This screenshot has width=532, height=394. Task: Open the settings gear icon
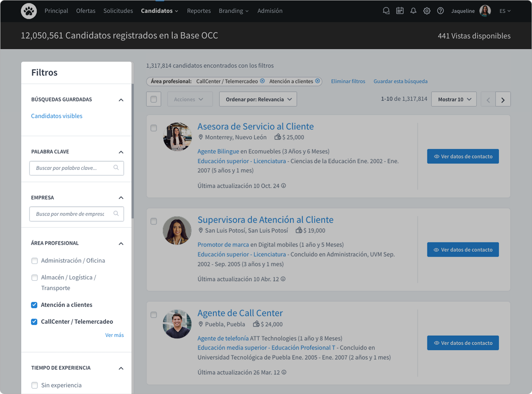pyautogui.click(x=427, y=11)
